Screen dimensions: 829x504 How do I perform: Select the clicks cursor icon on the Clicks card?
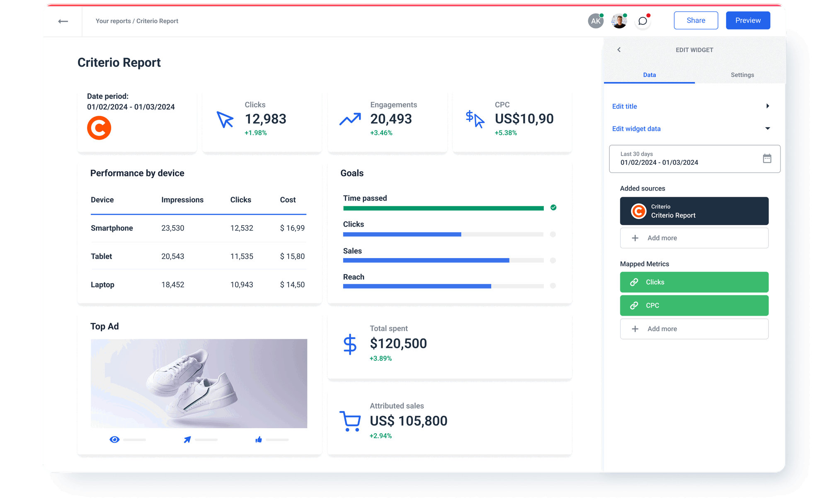pyautogui.click(x=224, y=120)
